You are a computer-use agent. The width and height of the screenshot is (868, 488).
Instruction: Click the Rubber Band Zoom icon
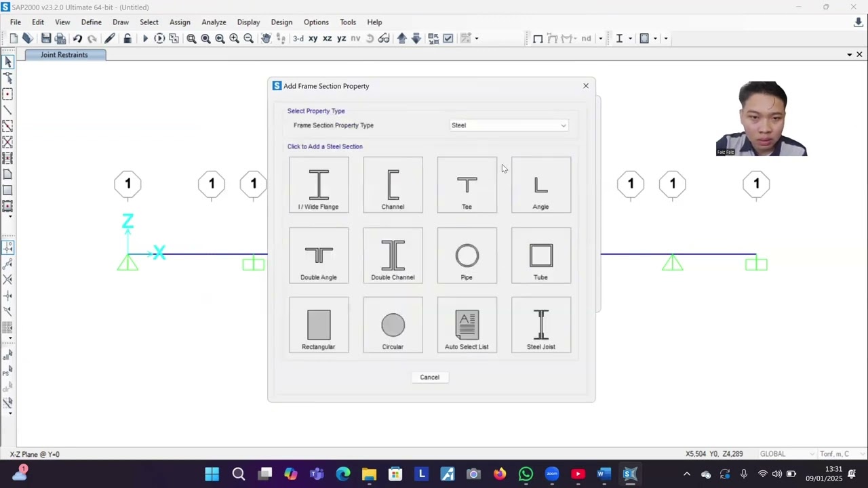(191, 39)
